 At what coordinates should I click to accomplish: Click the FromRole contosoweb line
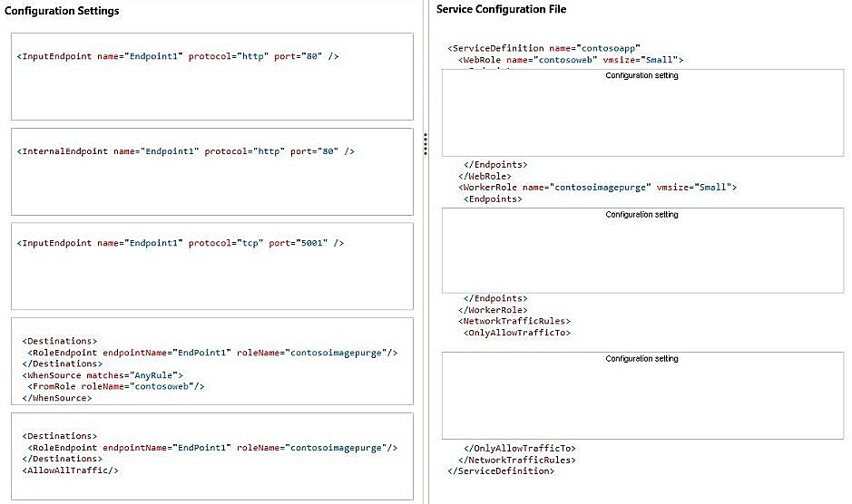click(x=116, y=386)
